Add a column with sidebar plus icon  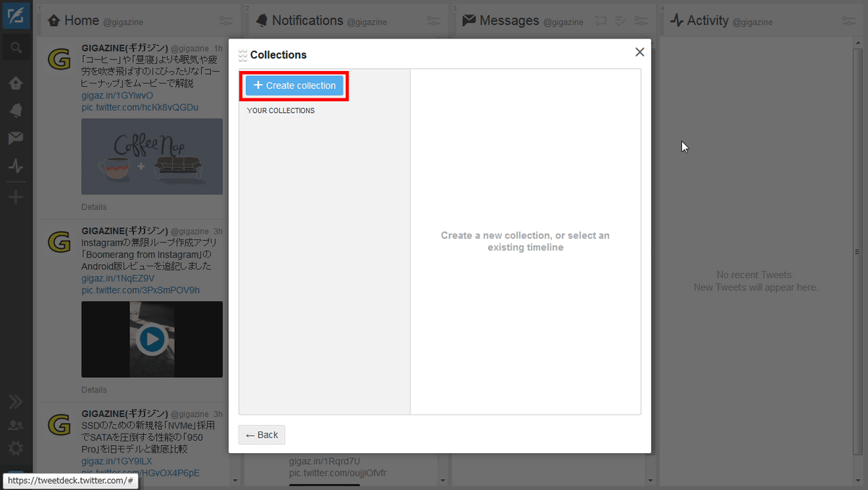pos(15,198)
